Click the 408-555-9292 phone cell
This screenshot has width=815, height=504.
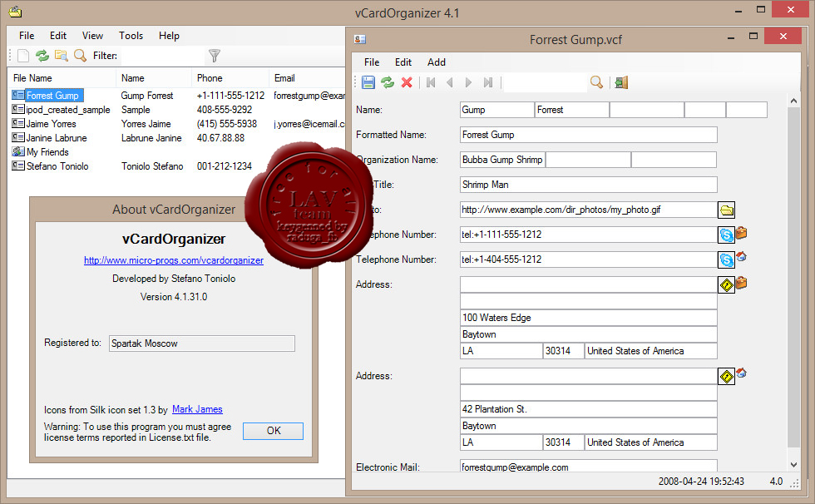pyautogui.click(x=225, y=110)
